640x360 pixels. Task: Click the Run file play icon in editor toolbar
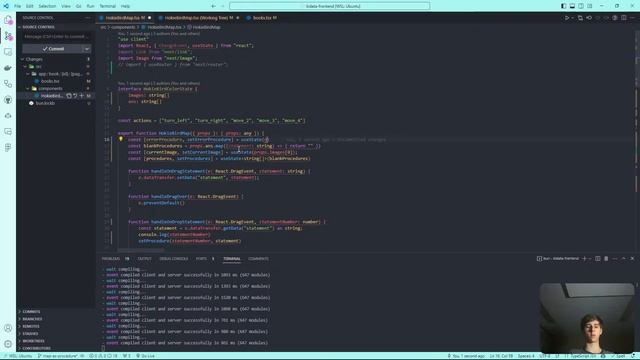point(567,18)
